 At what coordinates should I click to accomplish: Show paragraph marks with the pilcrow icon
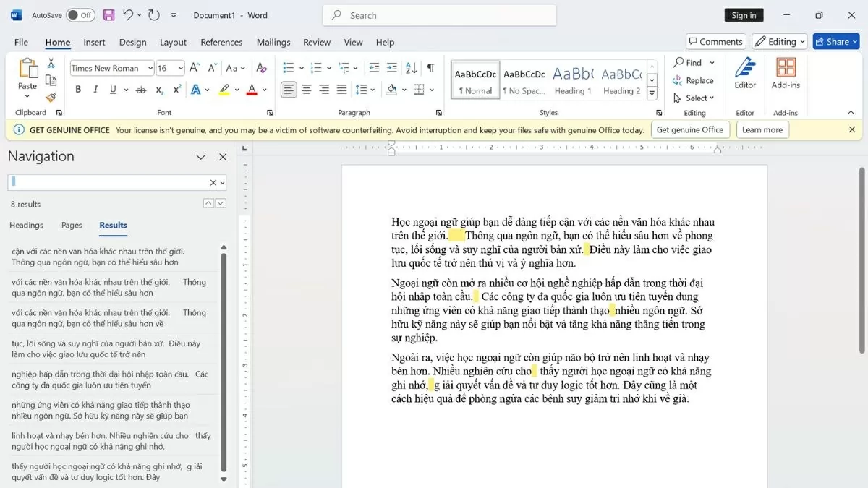[x=430, y=68]
